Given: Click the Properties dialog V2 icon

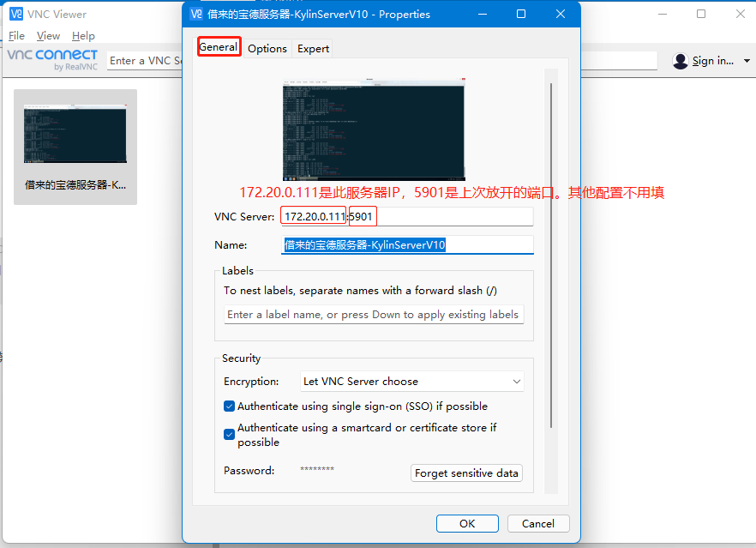Looking at the screenshot, I should [195, 14].
